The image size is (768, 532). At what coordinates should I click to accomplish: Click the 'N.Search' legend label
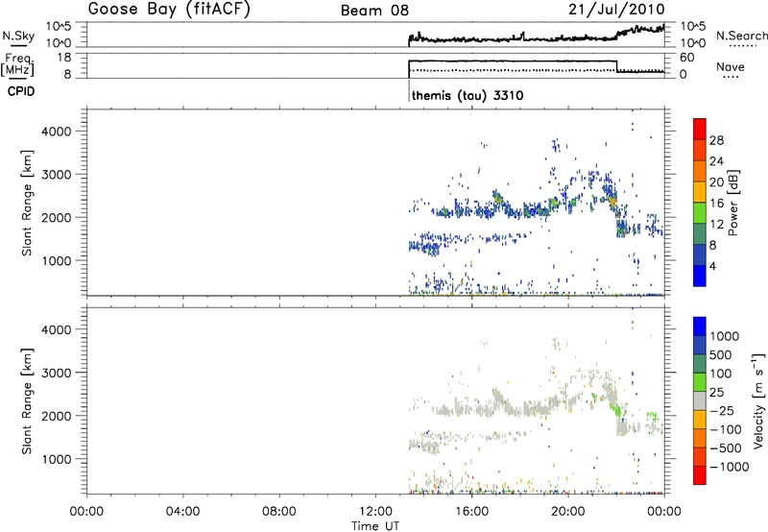(x=741, y=36)
